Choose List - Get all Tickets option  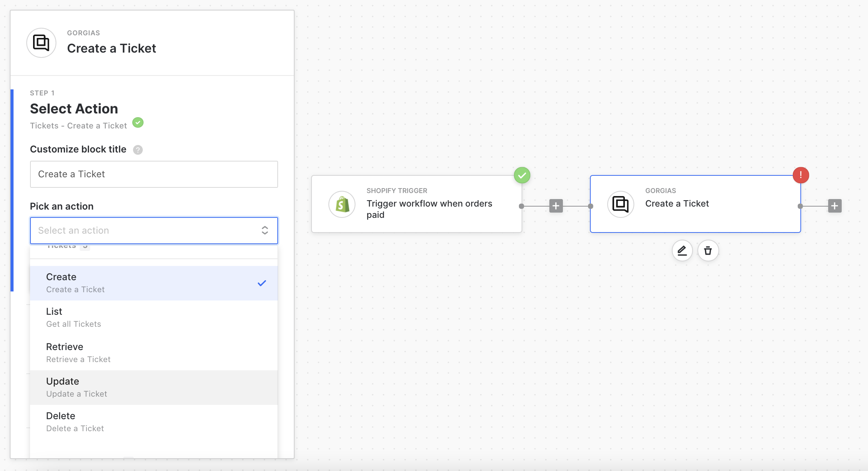coord(153,317)
